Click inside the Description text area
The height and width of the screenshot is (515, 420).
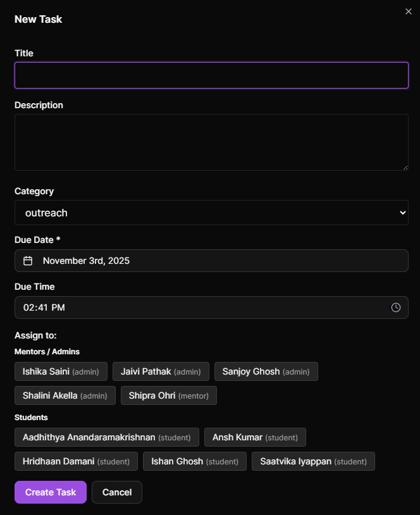211,142
